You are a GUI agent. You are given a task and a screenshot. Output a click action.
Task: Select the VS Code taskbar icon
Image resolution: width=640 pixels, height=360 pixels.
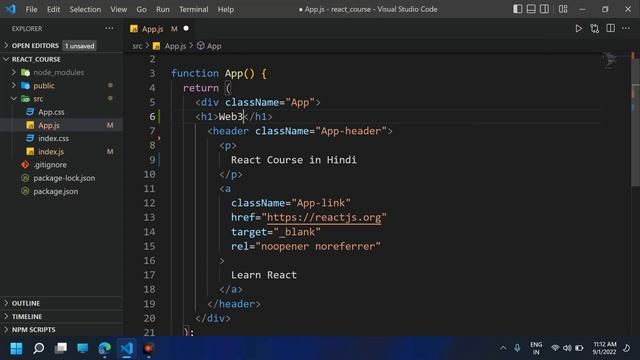pos(127,349)
